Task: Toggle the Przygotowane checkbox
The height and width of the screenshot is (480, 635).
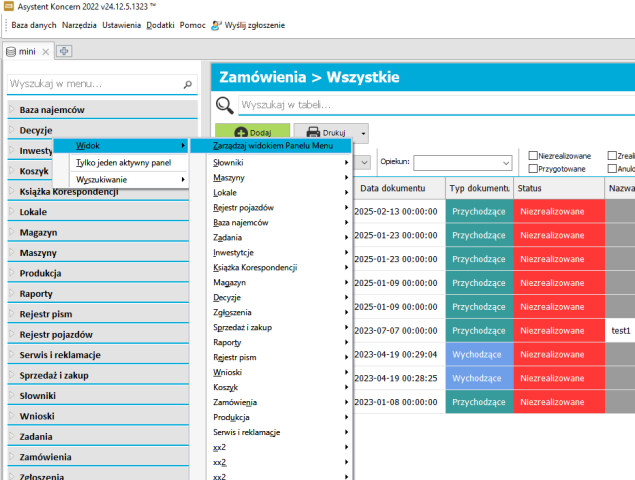Action: pyautogui.click(x=533, y=169)
